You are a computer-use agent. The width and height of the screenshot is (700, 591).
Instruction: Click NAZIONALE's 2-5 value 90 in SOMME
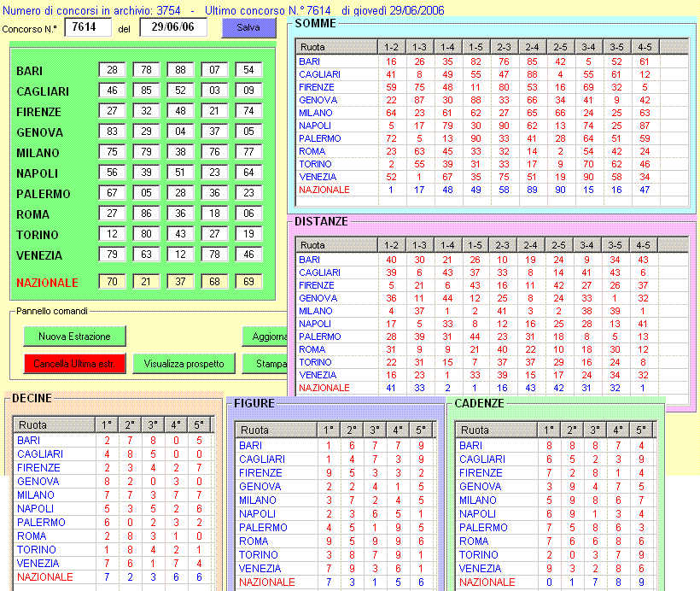pos(560,190)
